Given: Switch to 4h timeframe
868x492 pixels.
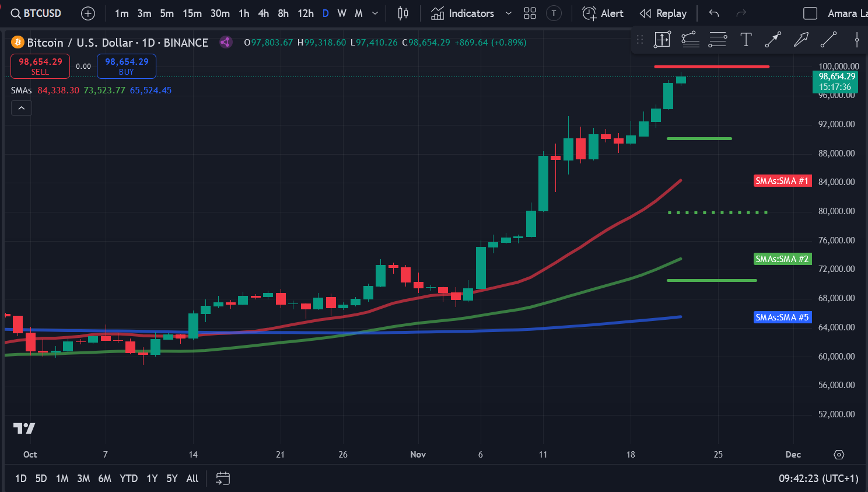Looking at the screenshot, I should coord(264,13).
